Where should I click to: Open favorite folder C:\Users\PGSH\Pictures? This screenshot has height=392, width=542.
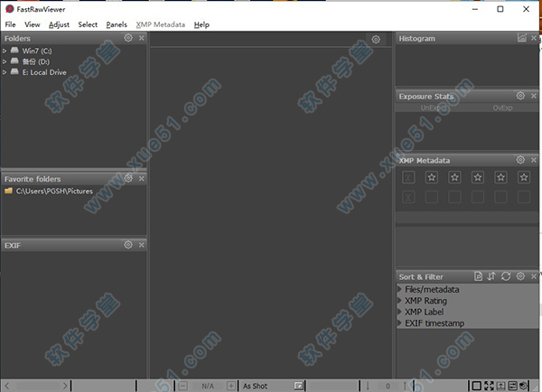click(54, 191)
